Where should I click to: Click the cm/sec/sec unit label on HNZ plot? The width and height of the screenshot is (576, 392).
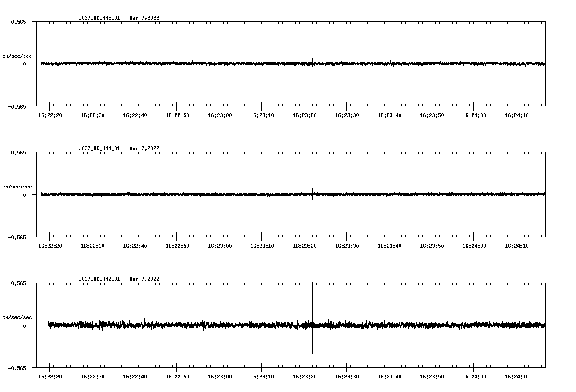[x=17, y=317]
